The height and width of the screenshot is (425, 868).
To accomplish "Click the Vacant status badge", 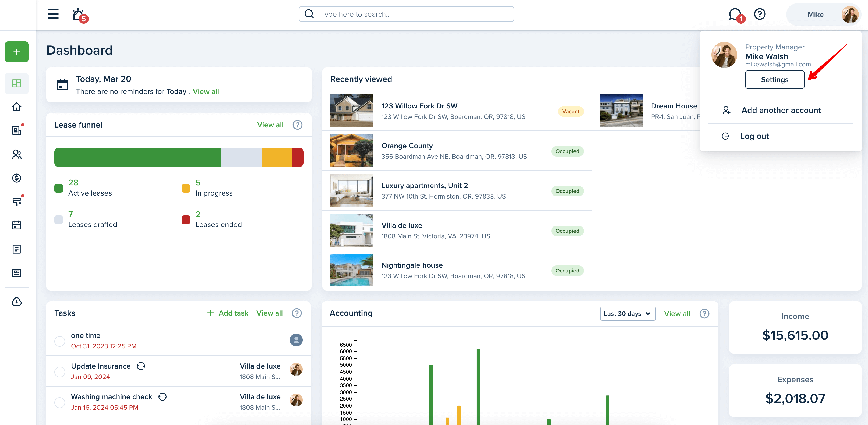I will [x=570, y=111].
